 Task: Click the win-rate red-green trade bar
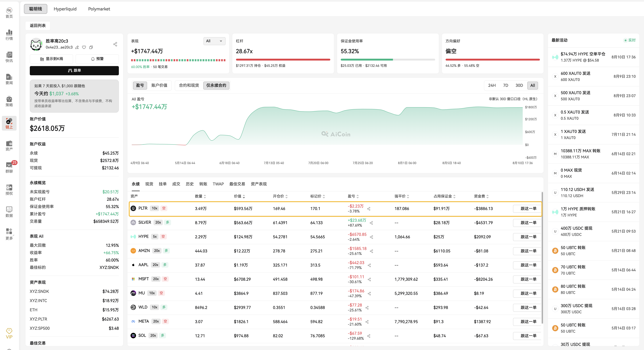click(x=178, y=60)
